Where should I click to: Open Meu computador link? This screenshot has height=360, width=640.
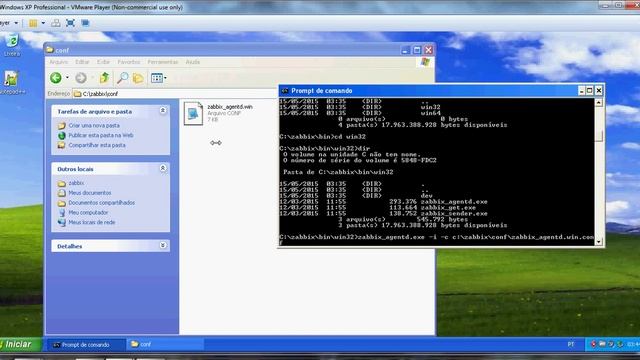[x=88, y=213]
